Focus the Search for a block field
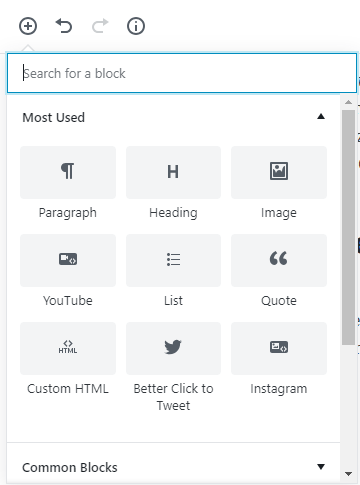This screenshot has height=485, width=360. [x=182, y=73]
